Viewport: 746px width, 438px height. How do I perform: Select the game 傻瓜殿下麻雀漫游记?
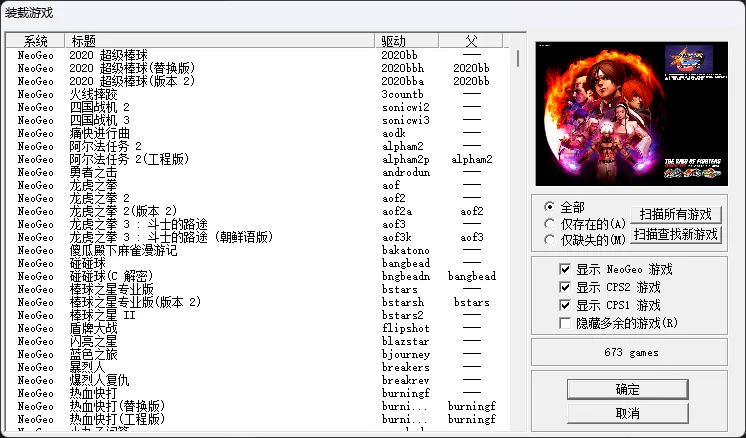(257, 250)
